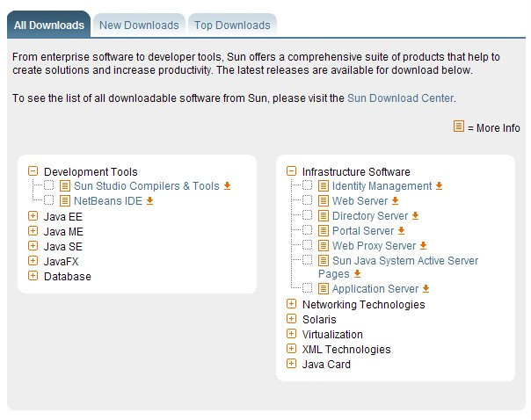
Task: Open More Info icon for Portal Server
Action: [324, 230]
